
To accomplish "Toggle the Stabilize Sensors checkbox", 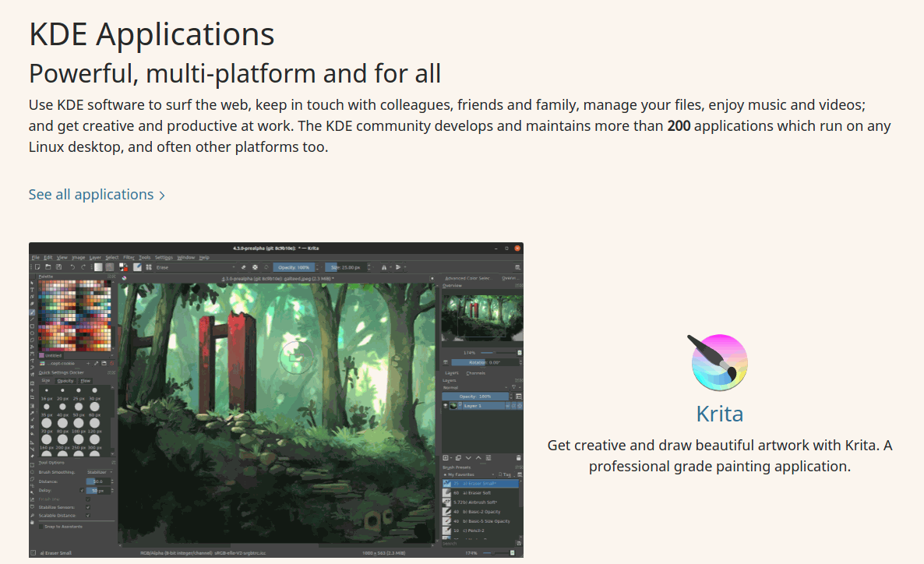I will click(x=88, y=507).
